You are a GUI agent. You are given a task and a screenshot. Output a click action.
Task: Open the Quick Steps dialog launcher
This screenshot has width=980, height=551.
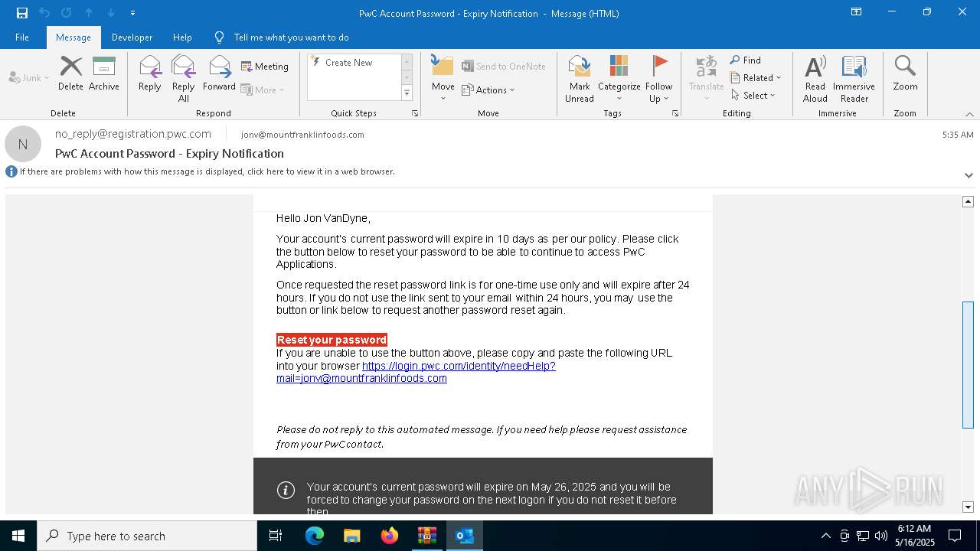[x=415, y=113]
